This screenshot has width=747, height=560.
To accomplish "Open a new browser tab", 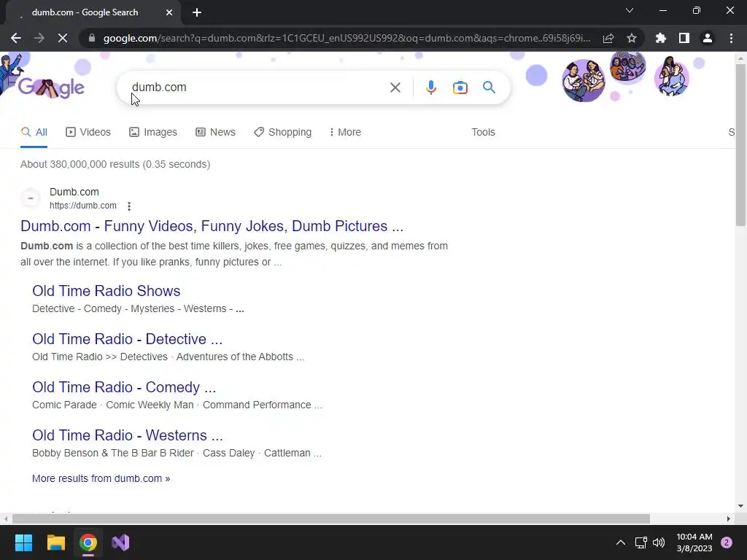I will (197, 12).
